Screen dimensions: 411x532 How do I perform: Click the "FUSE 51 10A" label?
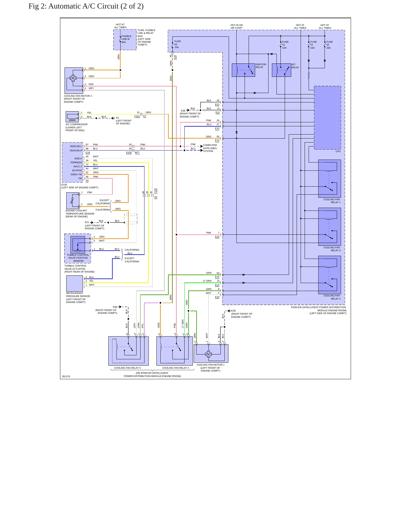(x=285, y=45)
